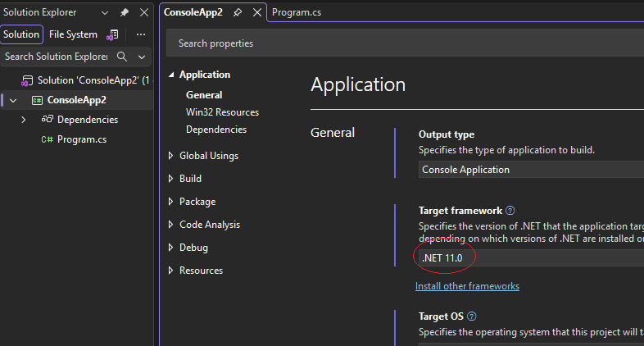Click in the Search Solution Explorer field

[x=57, y=57]
